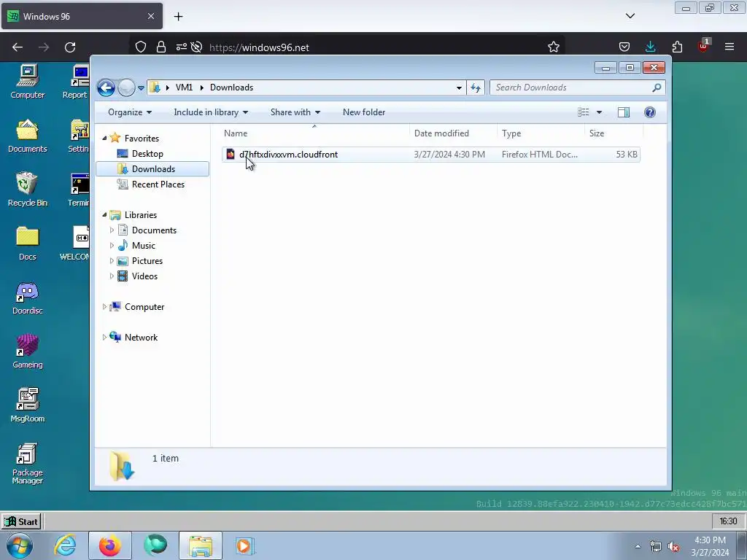Open the MsgRoom desktop shortcut
The width and height of the screenshot is (747, 560).
click(28, 405)
